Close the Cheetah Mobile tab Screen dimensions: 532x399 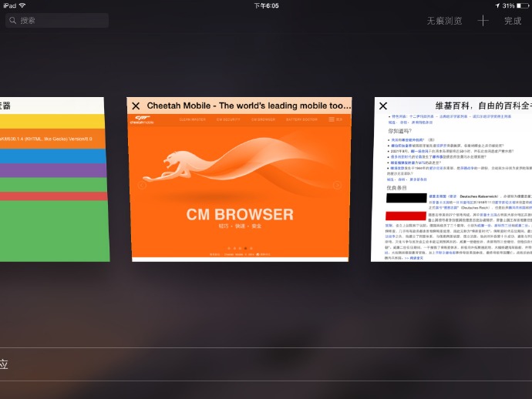pyautogui.click(x=136, y=106)
